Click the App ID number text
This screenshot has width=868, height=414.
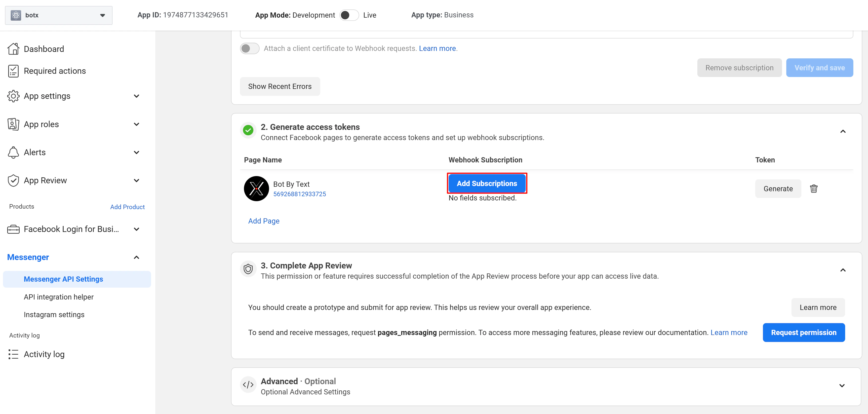[x=196, y=15]
